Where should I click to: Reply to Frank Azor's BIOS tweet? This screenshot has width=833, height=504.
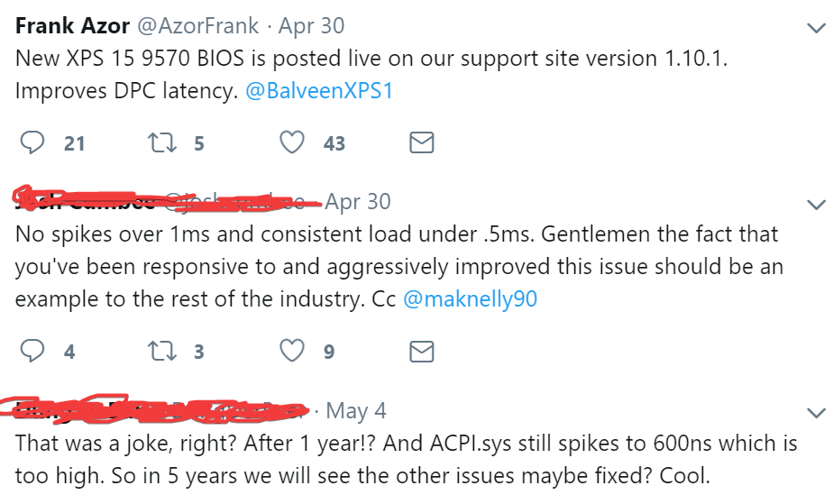click(32, 142)
